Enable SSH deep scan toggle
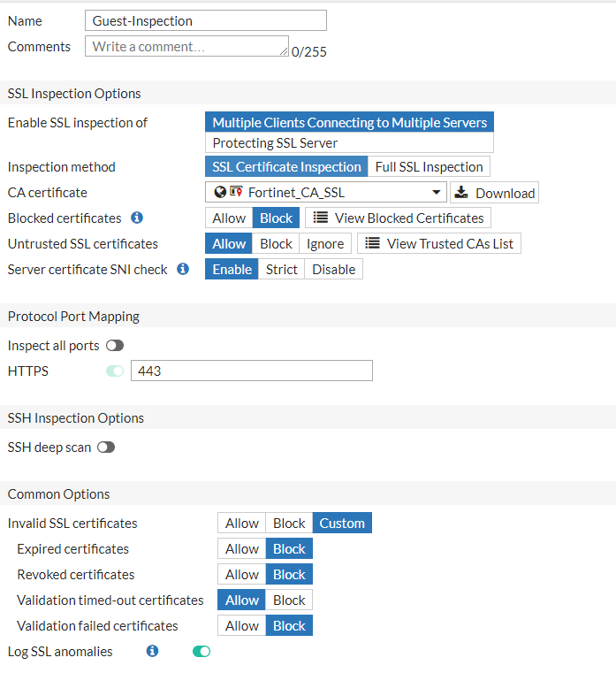616x673 pixels. (106, 447)
